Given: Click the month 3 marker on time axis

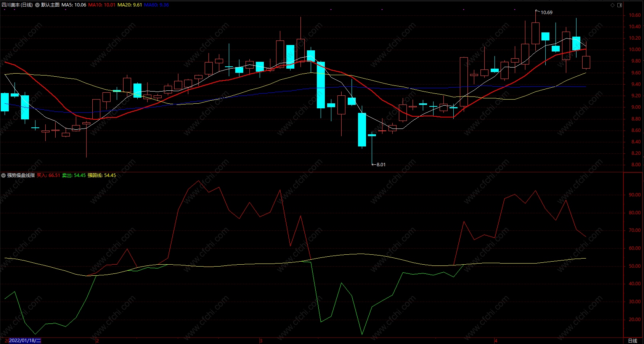Looking at the screenshot, I should (261, 341).
